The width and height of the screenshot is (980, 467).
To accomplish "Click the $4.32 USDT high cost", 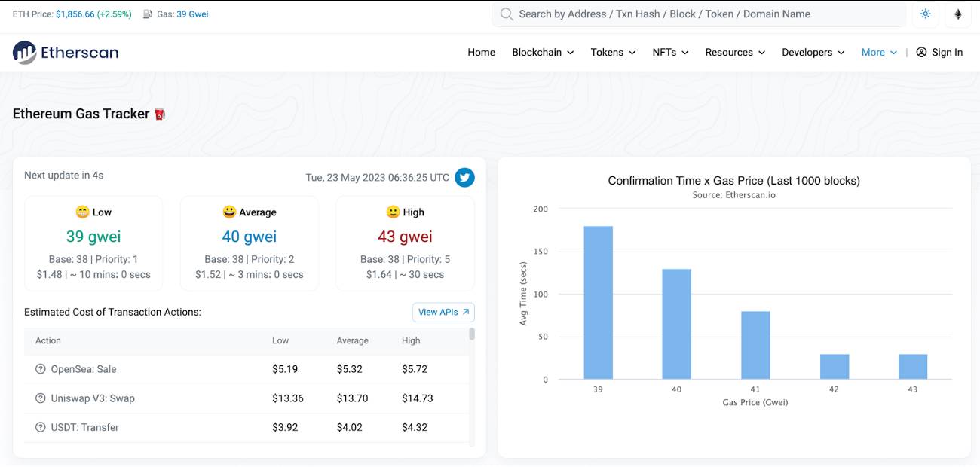I will tap(415, 427).
